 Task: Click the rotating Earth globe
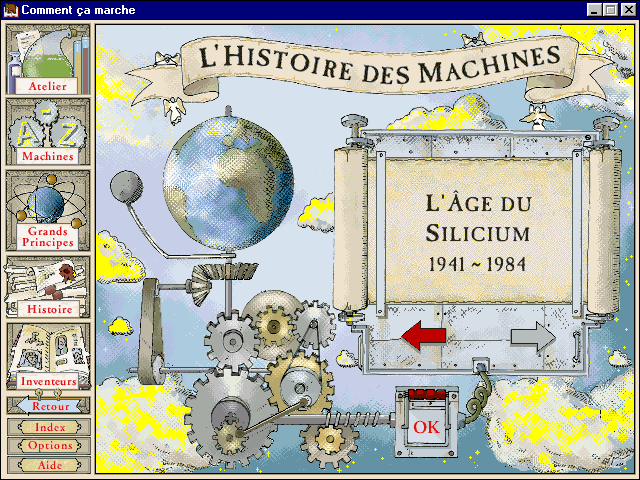pyautogui.click(x=229, y=182)
